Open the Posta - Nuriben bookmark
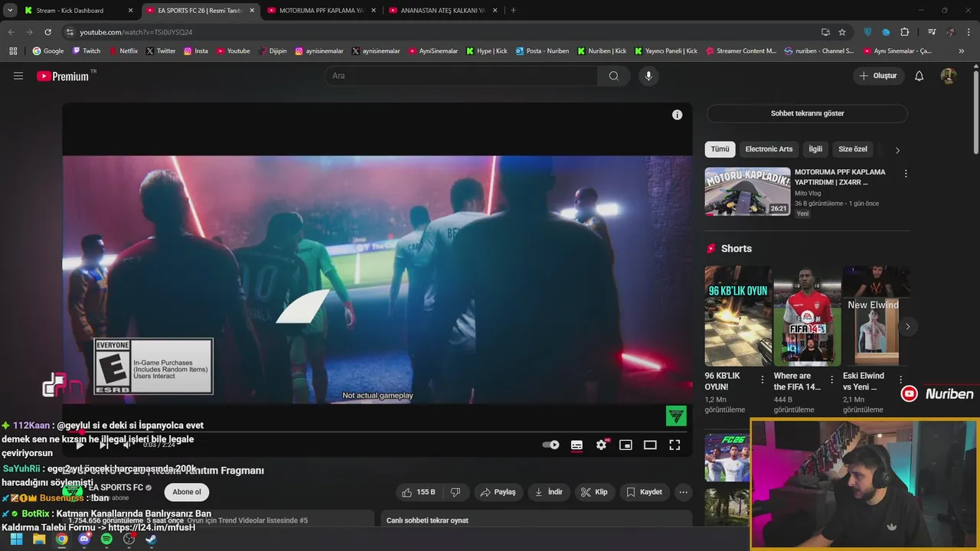The height and width of the screenshot is (551, 980). (x=542, y=51)
